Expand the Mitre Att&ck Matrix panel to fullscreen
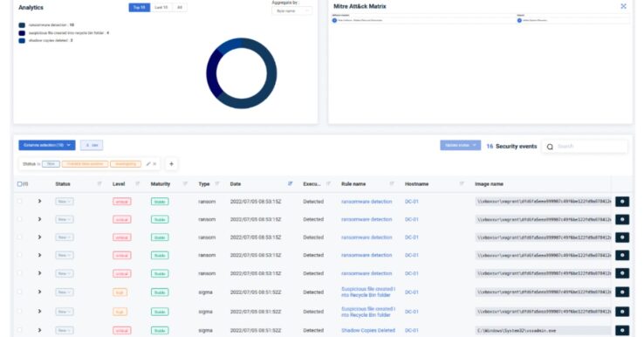Screen dimensions: 644x337 tap(623, 6)
